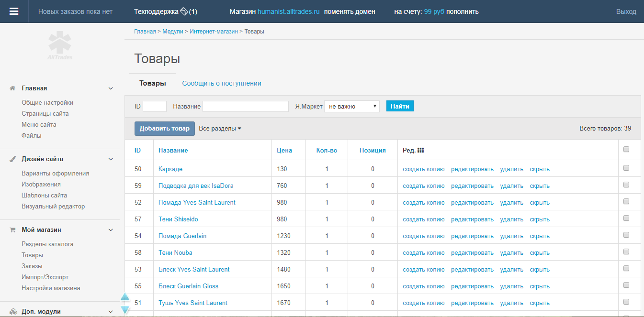Focus the Название search input field
Image resolution: width=644 pixels, height=317 pixels.
coord(246,106)
